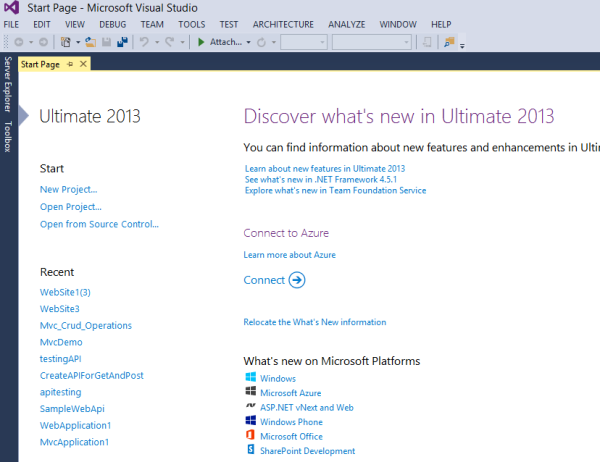Click the Undo toolbar icon
The image size is (600, 462).
click(146, 42)
